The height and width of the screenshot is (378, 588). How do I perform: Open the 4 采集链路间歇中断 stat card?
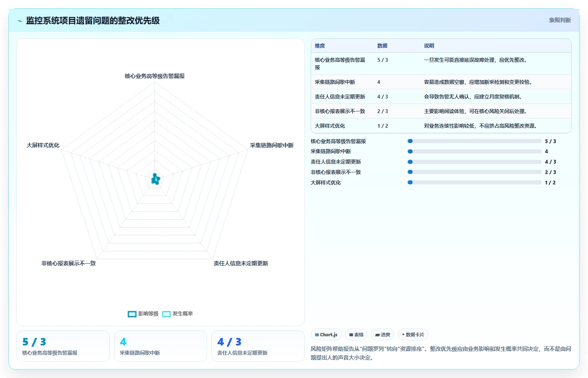[x=160, y=346]
